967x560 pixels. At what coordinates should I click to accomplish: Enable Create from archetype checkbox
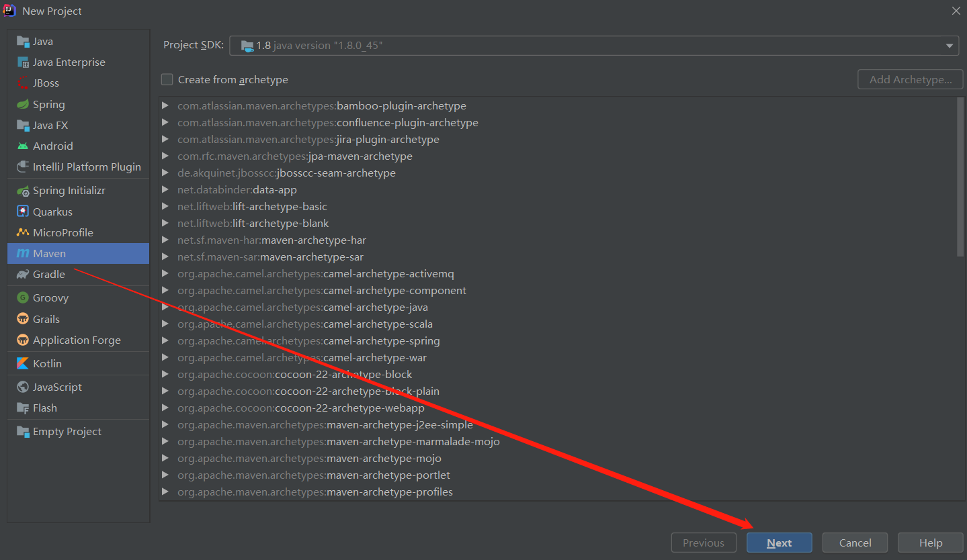point(167,79)
